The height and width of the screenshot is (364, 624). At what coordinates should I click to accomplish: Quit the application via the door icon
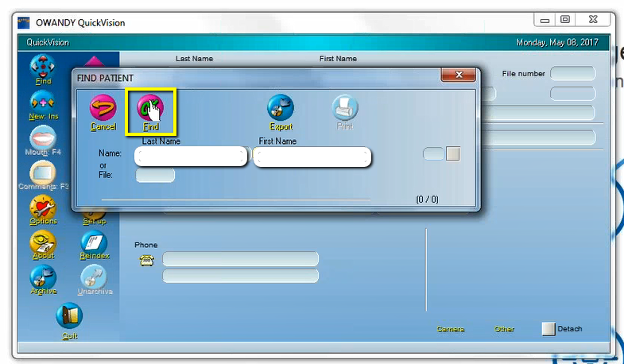(69, 321)
